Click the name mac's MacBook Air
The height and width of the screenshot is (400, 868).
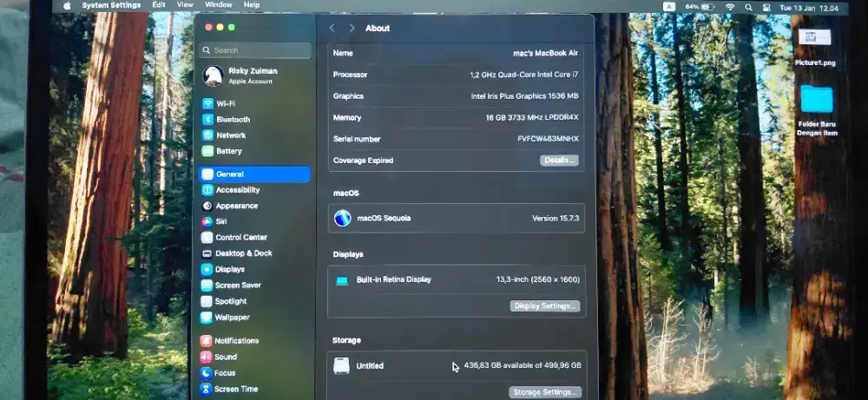pyautogui.click(x=545, y=53)
